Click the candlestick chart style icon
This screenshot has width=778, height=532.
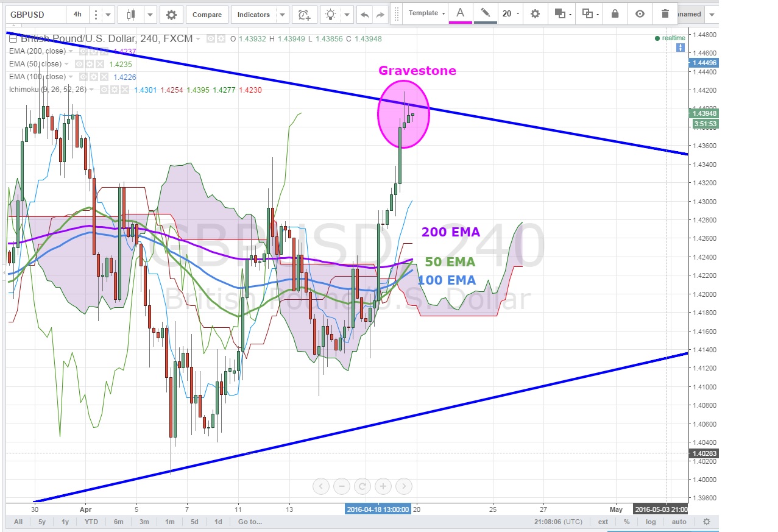(x=131, y=15)
